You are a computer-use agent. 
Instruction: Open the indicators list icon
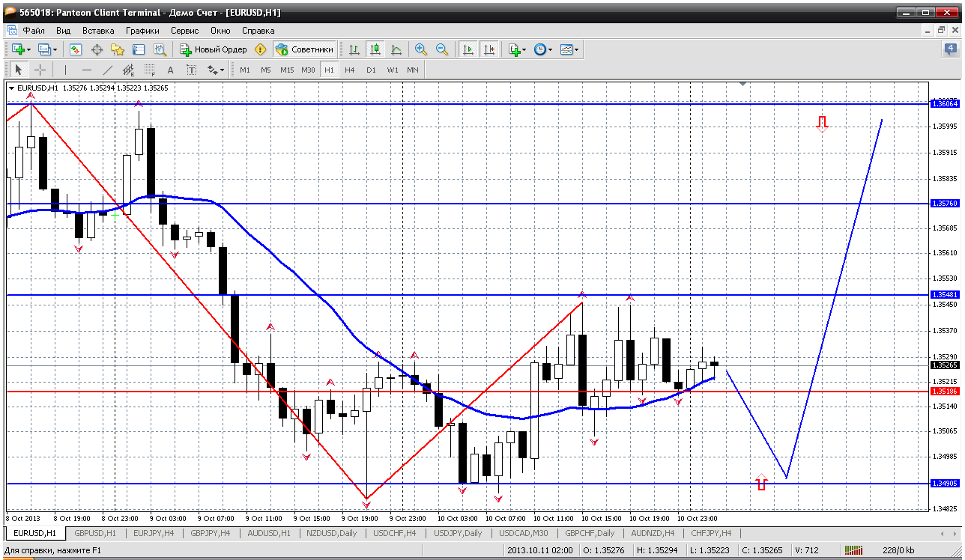pyautogui.click(x=514, y=49)
